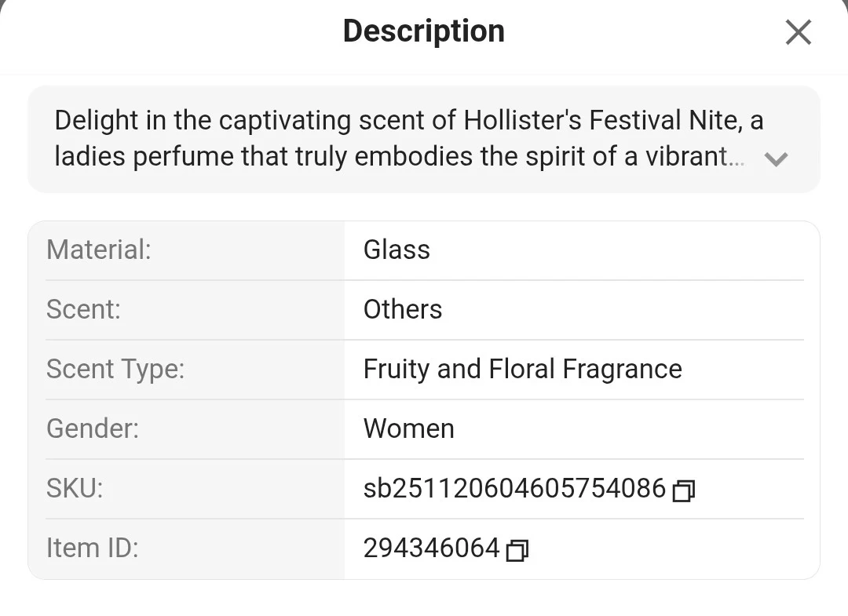Click the "SKU:" label
The image size is (848, 616).
pos(75,488)
